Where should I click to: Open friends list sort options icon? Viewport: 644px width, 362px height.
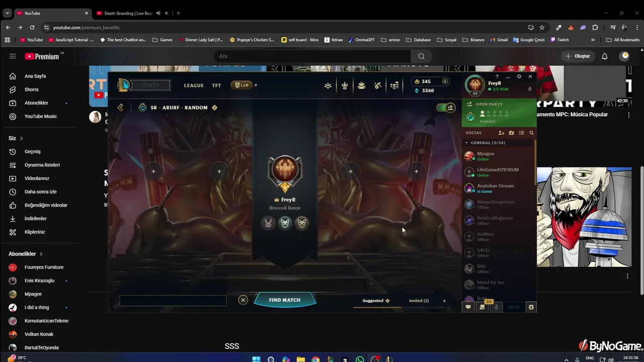click(521, 133)
